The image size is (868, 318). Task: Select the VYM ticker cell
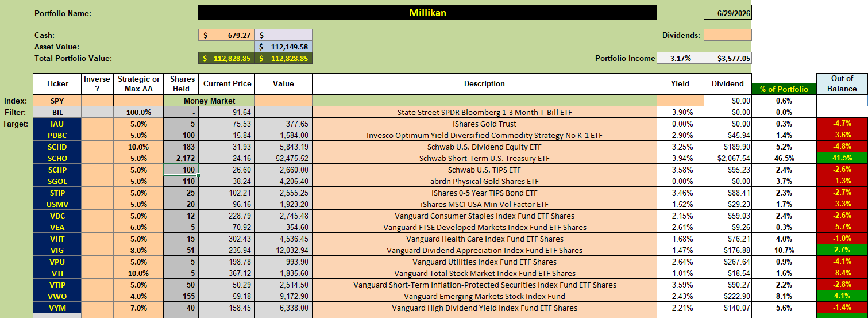click(57, 308)
